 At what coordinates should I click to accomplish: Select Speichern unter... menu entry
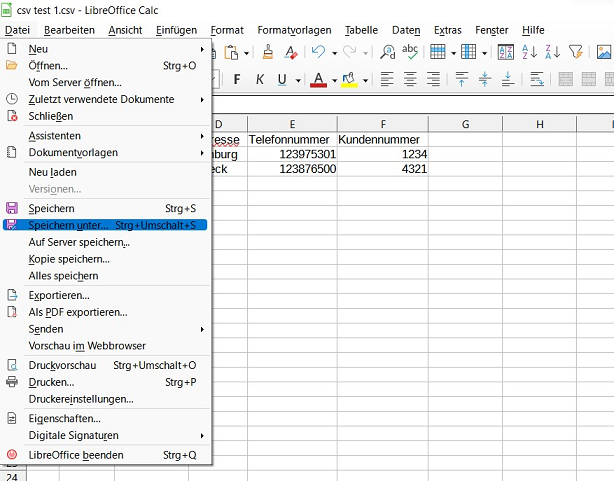tap(105, 225)
